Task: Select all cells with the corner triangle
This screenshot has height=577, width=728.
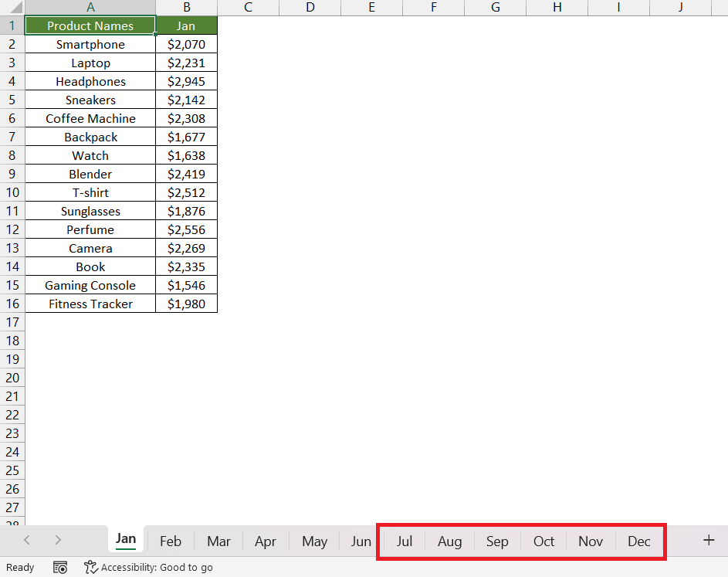Action: 14,7
